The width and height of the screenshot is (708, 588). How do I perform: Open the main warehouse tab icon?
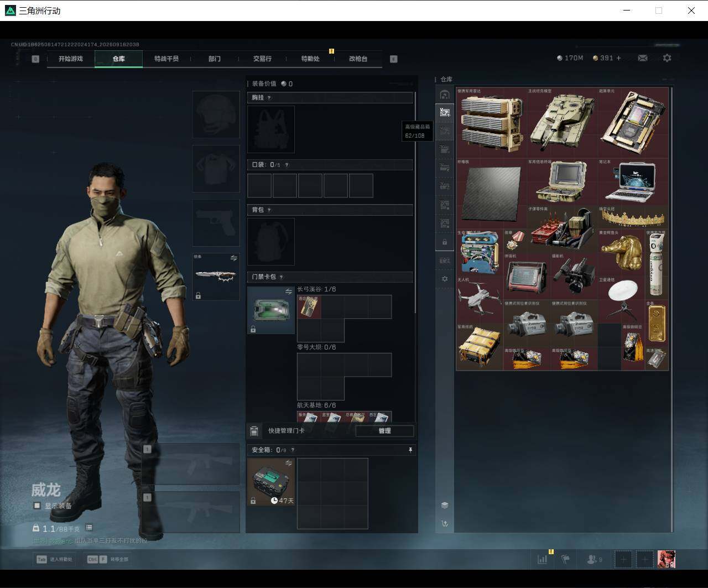(x=445, y=95)
